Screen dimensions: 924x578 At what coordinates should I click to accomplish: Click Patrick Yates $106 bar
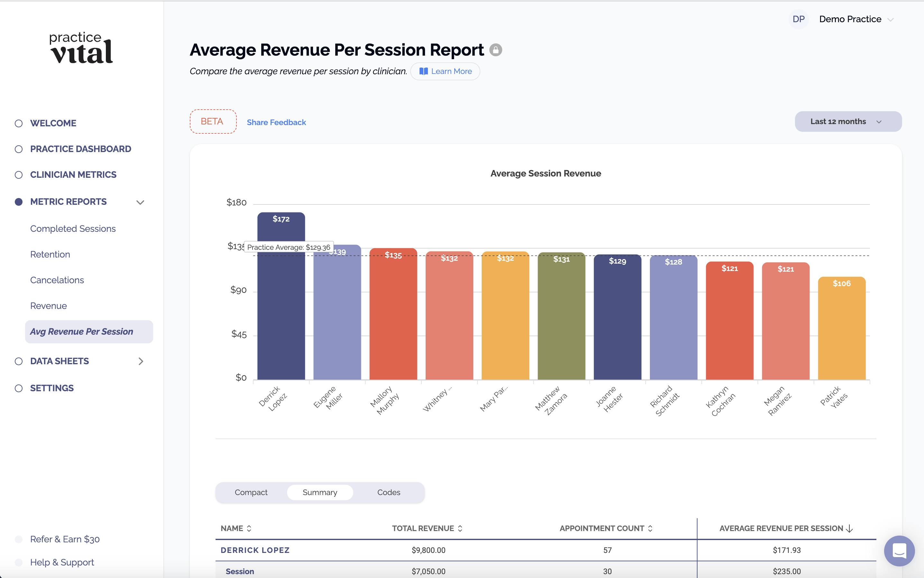click(x=841, y=328)
